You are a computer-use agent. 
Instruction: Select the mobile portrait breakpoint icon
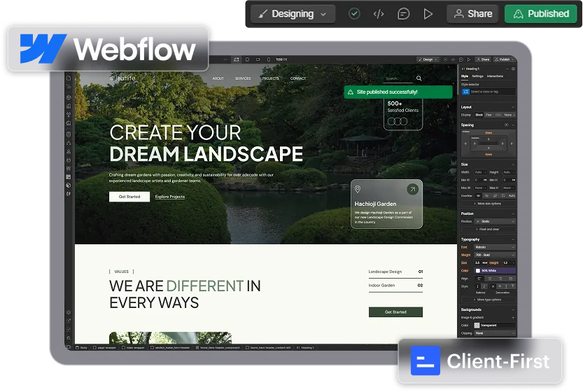tap(269, 59)
